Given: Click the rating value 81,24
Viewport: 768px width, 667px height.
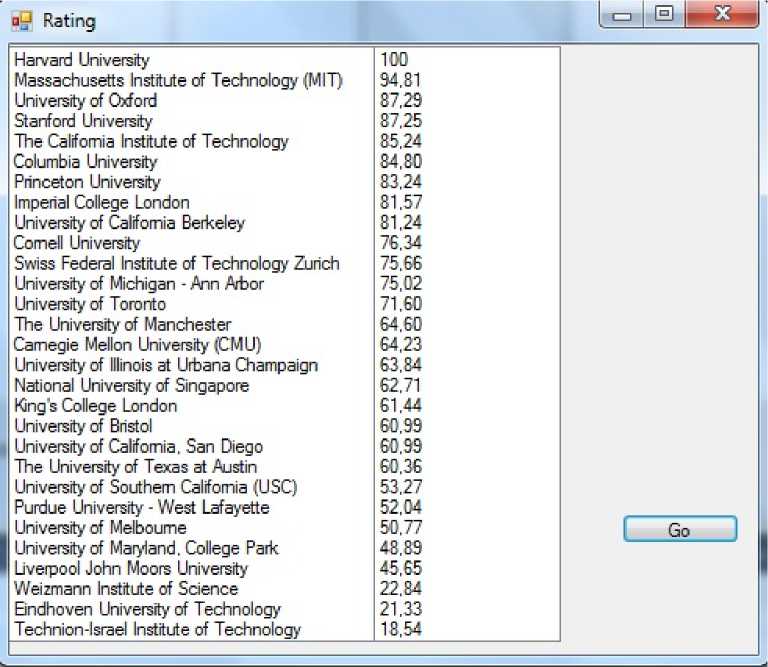Looking at the screenshot, I should point(401,222).
